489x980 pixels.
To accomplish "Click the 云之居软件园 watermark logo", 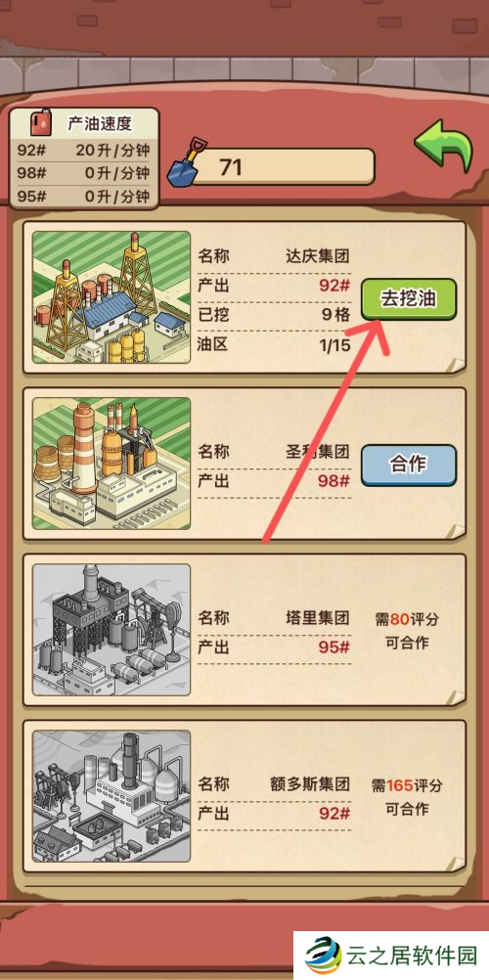I will 391,955.
